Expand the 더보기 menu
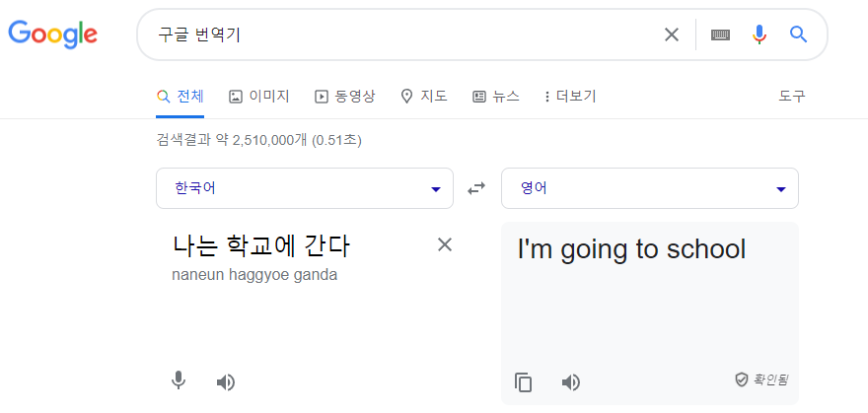868x413 pixels. 570,97
